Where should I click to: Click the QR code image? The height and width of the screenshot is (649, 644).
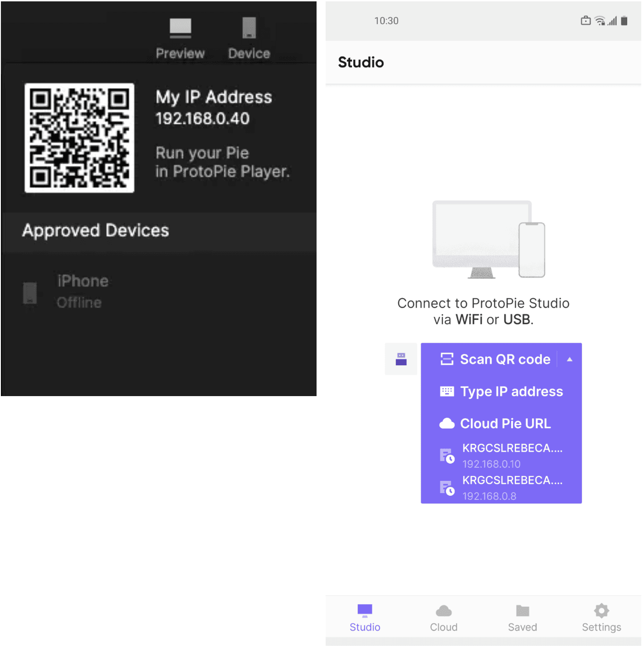tap(79, 138)
